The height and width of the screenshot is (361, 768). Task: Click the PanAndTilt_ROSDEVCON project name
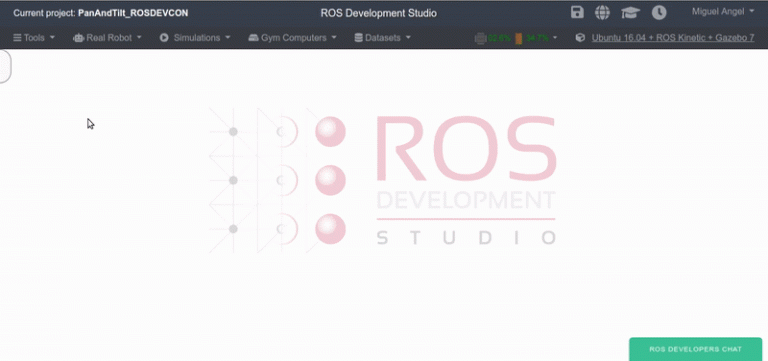click(133, 13)
